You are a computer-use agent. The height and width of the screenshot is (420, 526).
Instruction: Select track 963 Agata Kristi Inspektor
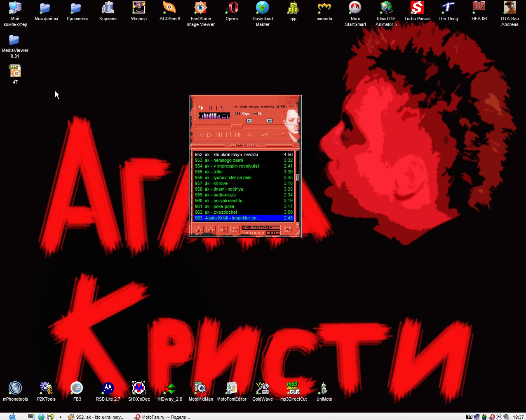point(244,218)
